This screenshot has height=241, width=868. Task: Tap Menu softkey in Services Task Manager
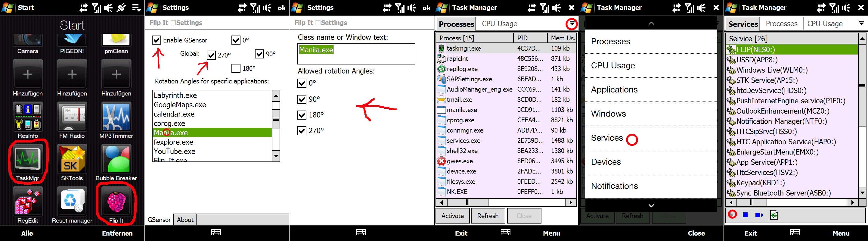841,233
